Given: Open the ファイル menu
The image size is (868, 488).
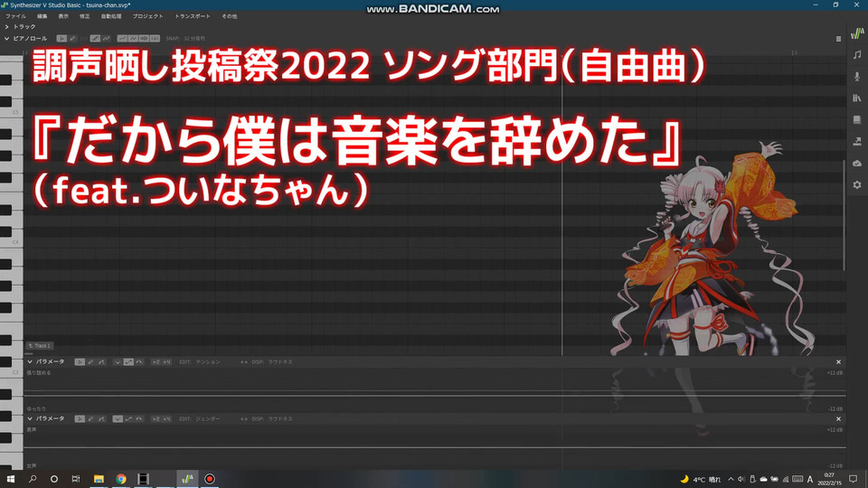Looking at the screenshot, I should (15, 16).
